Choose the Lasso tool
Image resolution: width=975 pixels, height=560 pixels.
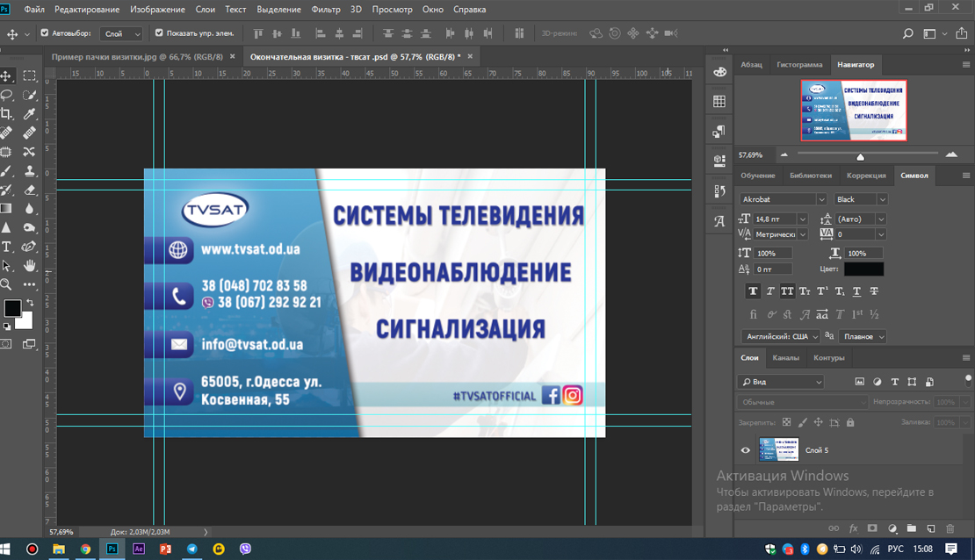(x=6, y=95)
